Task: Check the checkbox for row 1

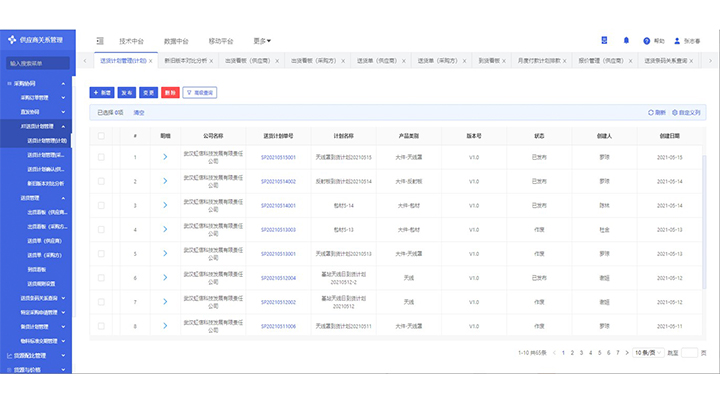Action: click(x=101, y=156)
